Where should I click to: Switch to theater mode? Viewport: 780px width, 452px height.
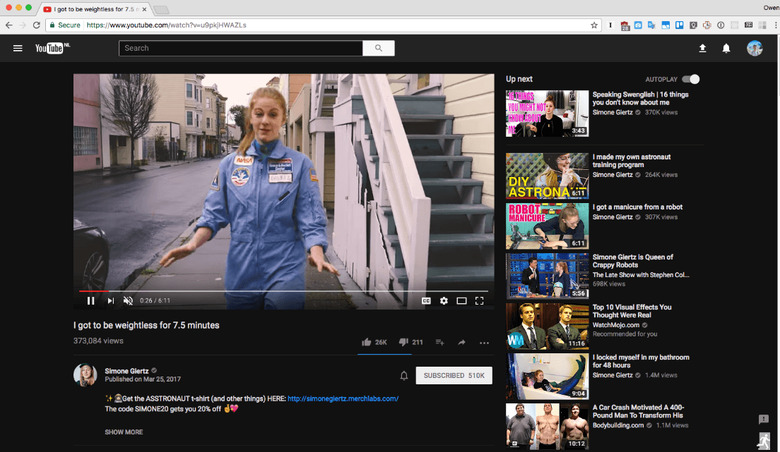[x=462, y=301]
